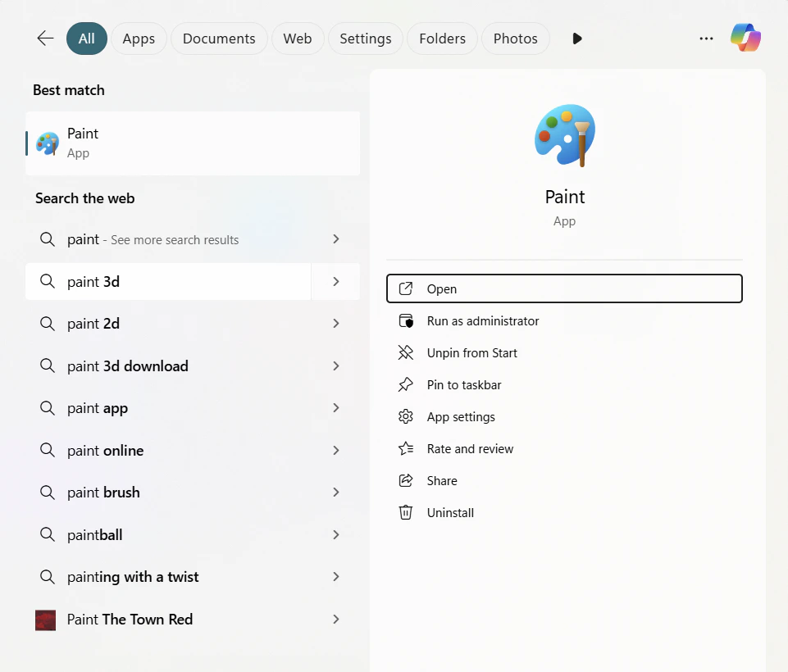Select the All filter tab
The height and width of the screenshot is (672, 788).
(86, 39)
